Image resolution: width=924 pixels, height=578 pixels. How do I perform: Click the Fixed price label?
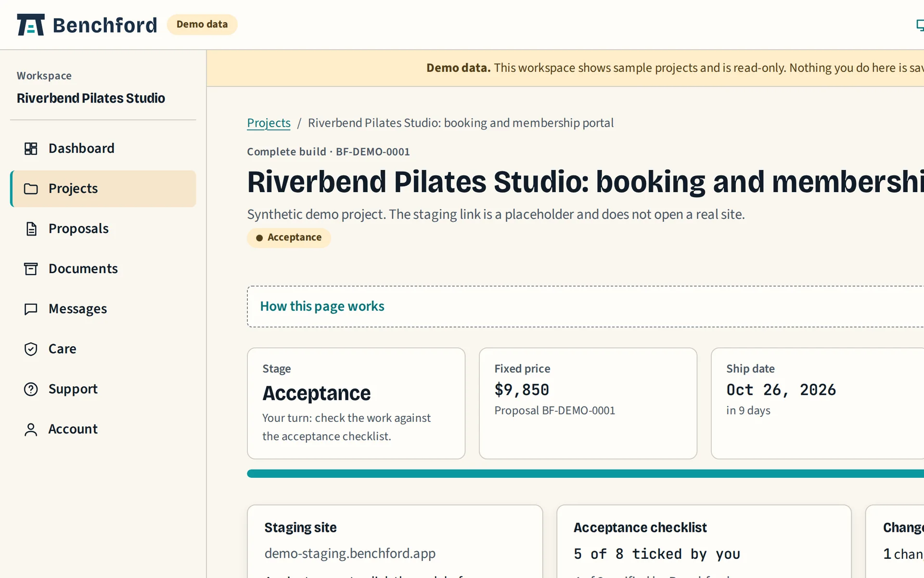(522, 368)
